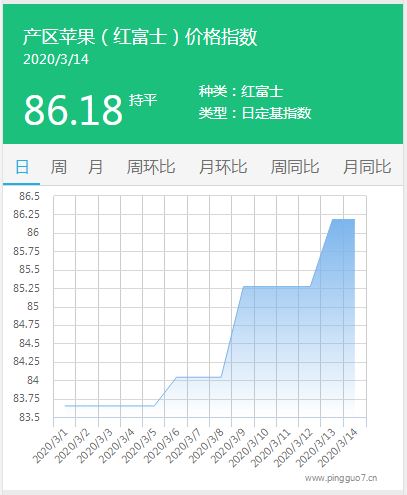The image size is (407, 495).
Task: Click the 83.5 y-axis label
Action: (29, 417)
